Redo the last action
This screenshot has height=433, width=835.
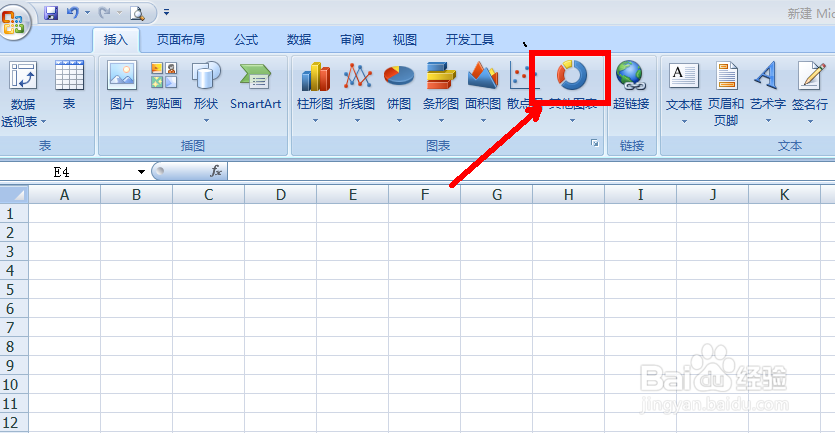pos(105,12)
